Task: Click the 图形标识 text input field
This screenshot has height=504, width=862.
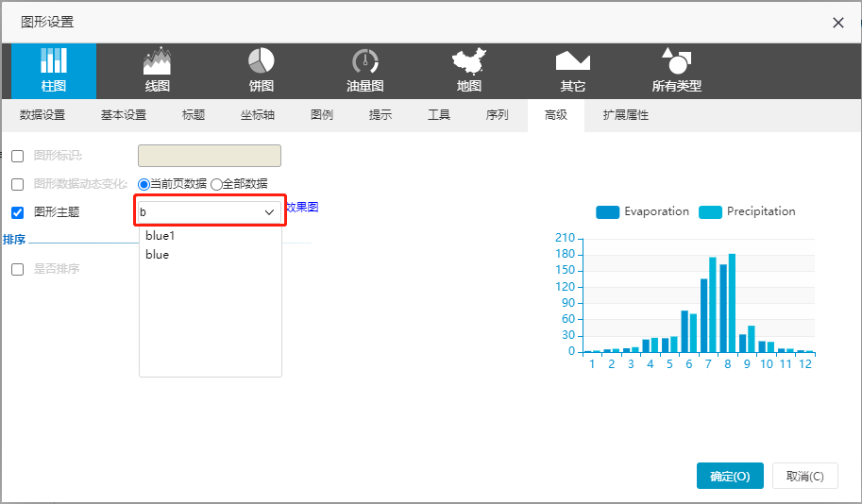Action: (210, 156)
